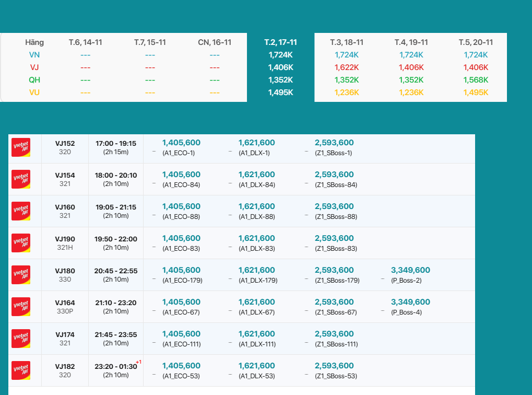Click VJ price 1,622K on 18-11
The width and height of the screenshot is (532, 395).
(x=347, y=67)
